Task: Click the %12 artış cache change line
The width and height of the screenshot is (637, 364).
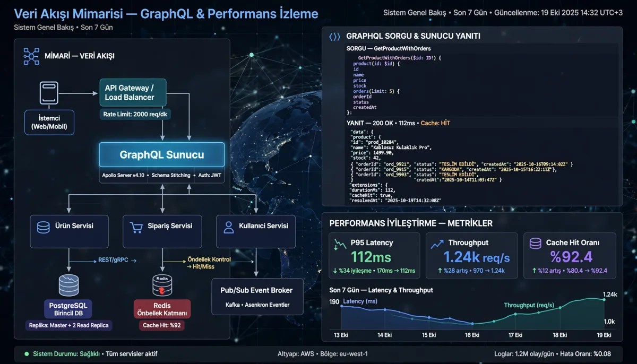Action: 569,271
